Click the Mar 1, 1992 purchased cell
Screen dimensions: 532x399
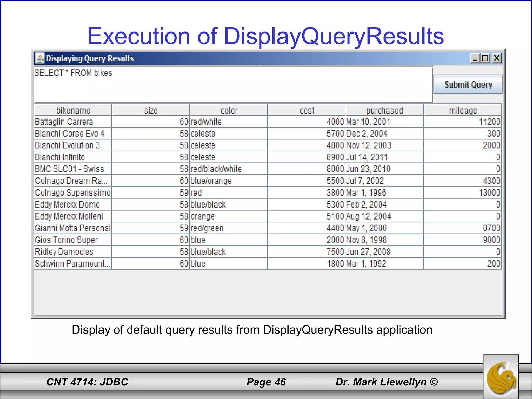click(x=384, y=263)
